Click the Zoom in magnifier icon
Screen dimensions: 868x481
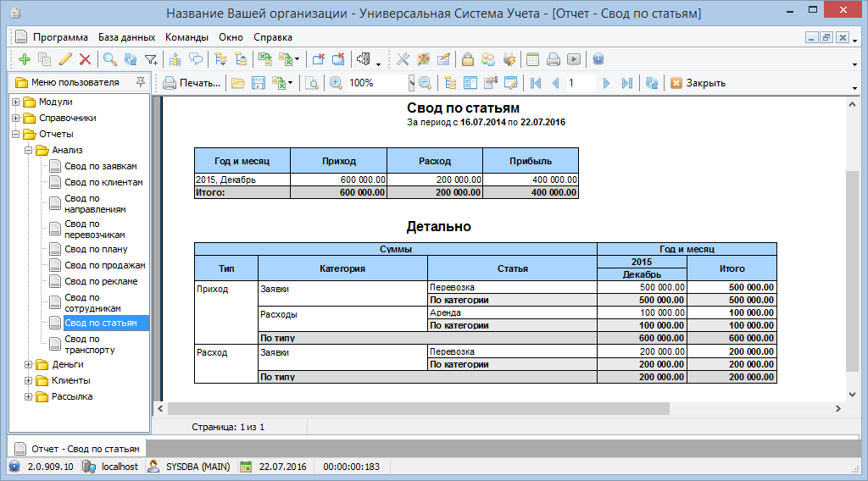point(336,83)
